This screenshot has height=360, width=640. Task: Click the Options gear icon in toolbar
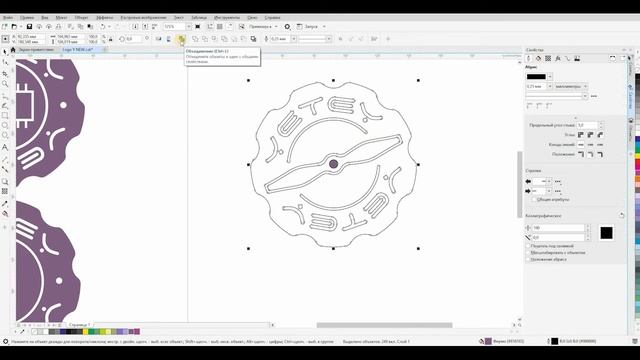pyautogui.click(x=287, y=27)
